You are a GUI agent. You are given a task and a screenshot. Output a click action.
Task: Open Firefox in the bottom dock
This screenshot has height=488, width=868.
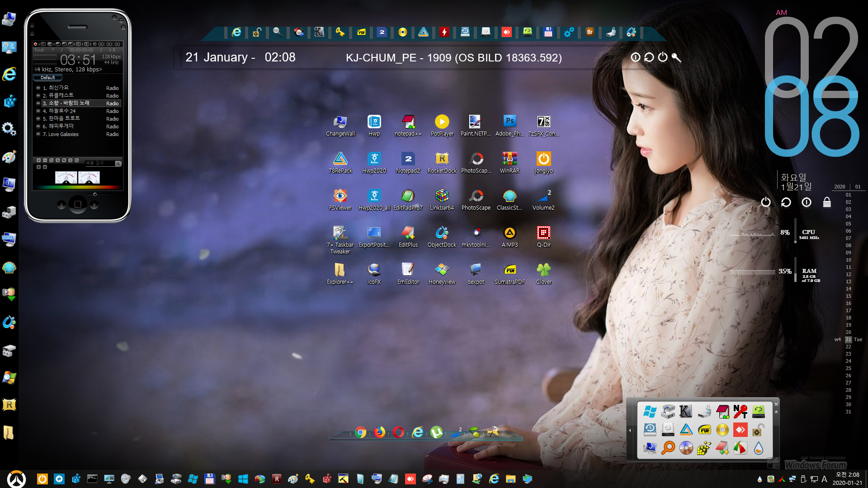point(380,432)
